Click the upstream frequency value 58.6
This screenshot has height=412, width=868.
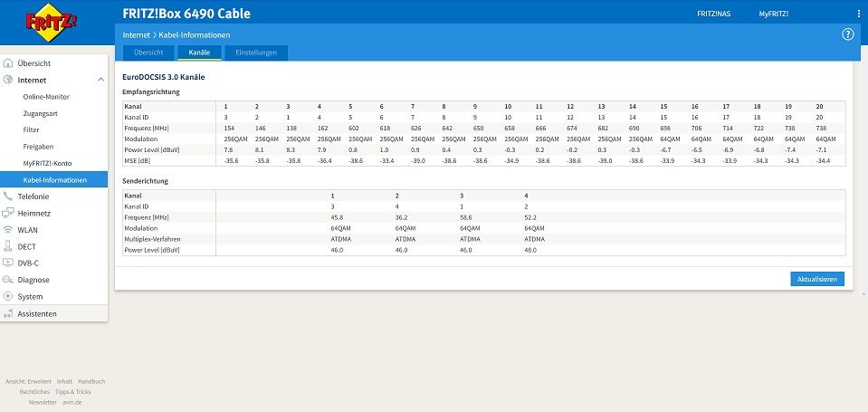pyautogui.click(x=465, y=217)
